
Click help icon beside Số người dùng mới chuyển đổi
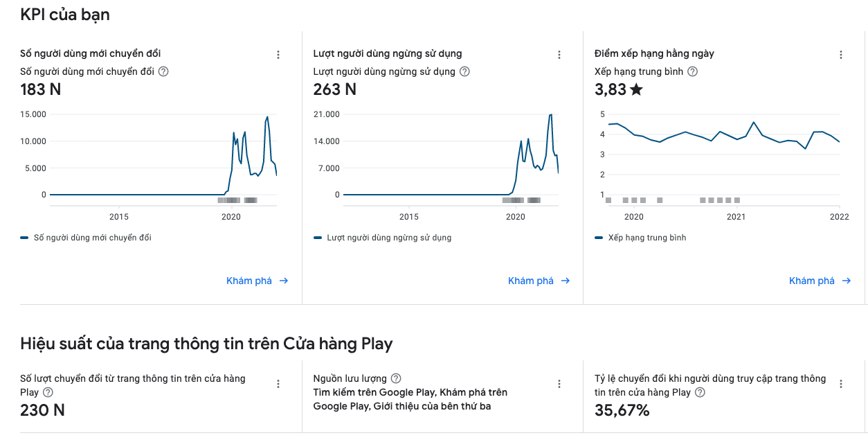pos(163,71)
